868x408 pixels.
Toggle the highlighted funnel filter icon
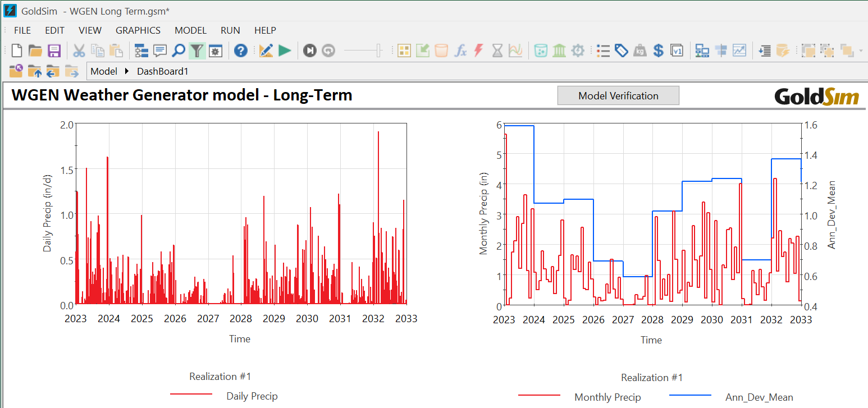click(x=197, y=51)
